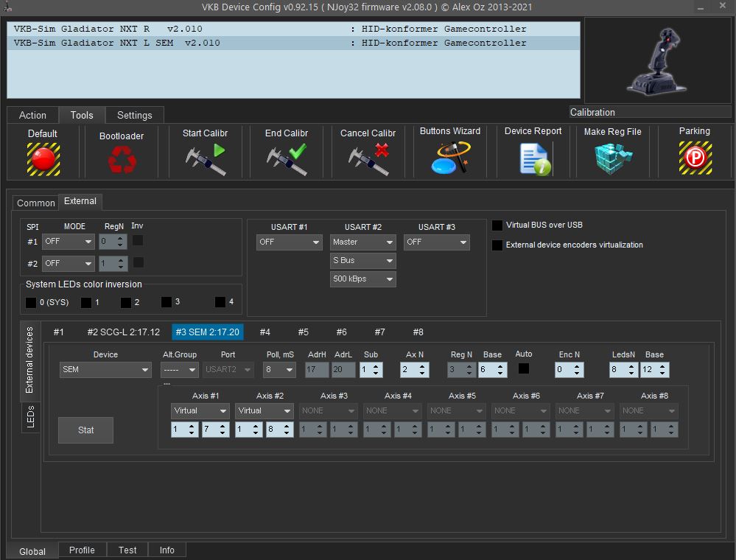
Task: Open the Buttons Wizard
Action: (x=450, y=157)
